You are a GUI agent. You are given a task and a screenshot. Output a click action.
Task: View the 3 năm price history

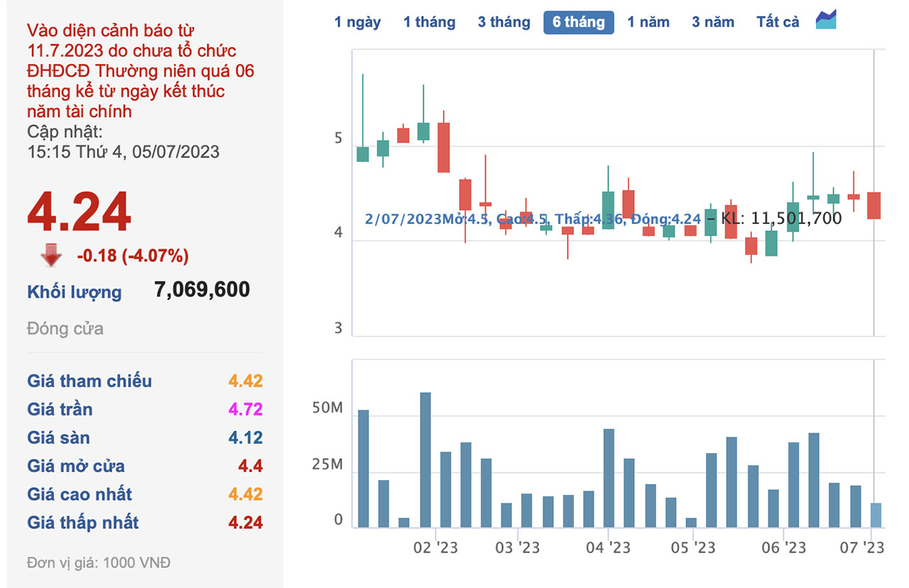713,22
